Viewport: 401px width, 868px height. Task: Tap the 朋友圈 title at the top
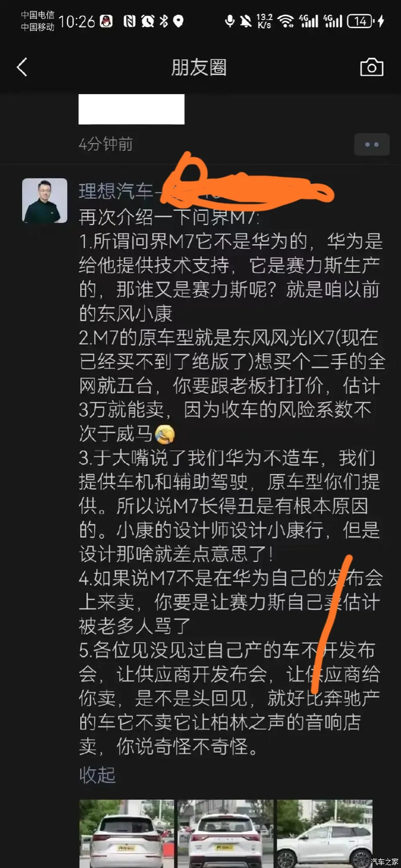(199, 67)
